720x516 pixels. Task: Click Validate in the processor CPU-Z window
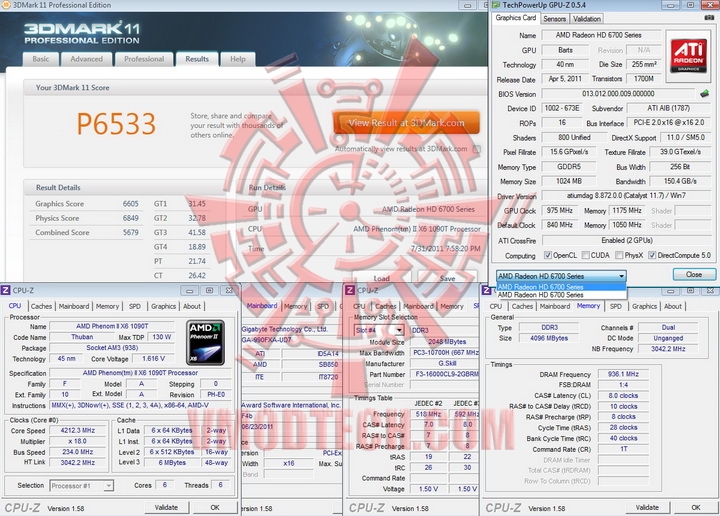click(x=166, y=507)
